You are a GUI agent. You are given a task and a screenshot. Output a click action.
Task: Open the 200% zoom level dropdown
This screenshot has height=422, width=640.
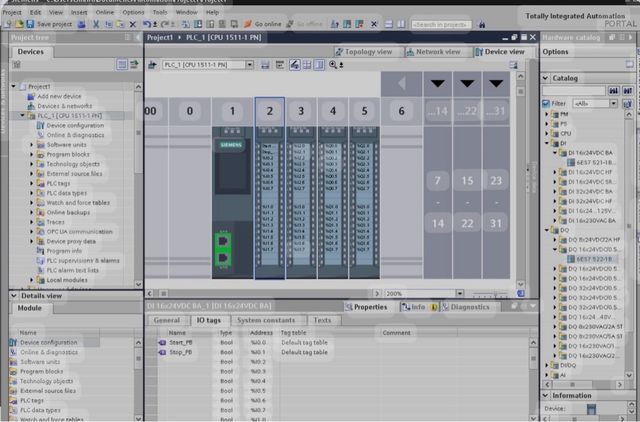point(460,293)
